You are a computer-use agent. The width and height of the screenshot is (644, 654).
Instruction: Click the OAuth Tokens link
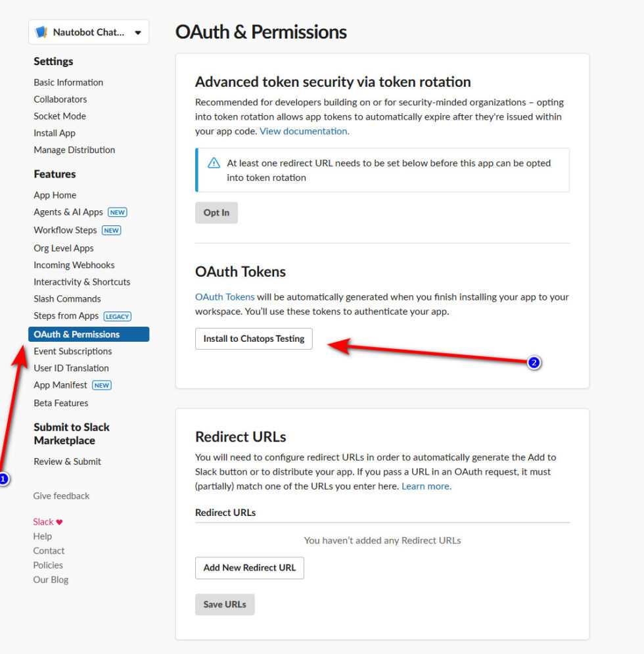225,296
